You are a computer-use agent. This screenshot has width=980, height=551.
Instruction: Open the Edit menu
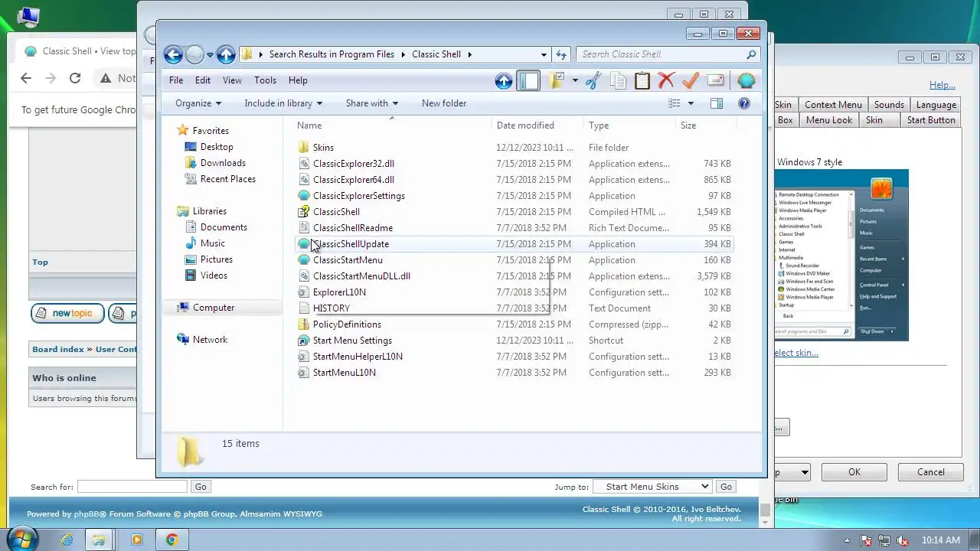click(203, 80)
